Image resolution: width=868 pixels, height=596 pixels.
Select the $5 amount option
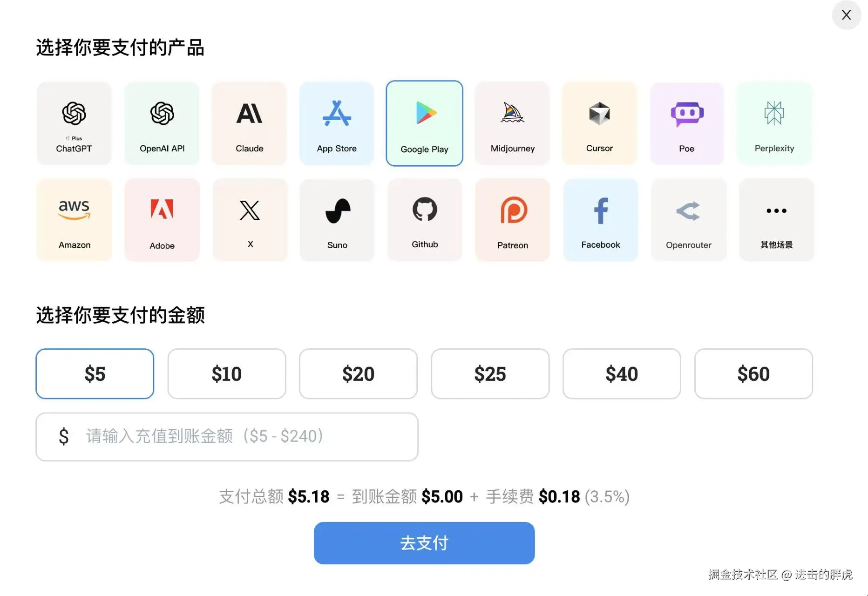[95, 374]
